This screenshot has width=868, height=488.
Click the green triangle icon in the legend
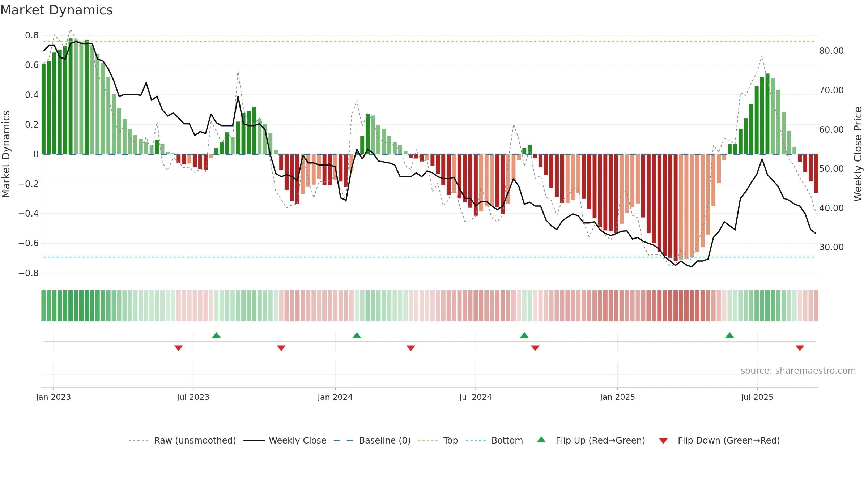[541, 440]
